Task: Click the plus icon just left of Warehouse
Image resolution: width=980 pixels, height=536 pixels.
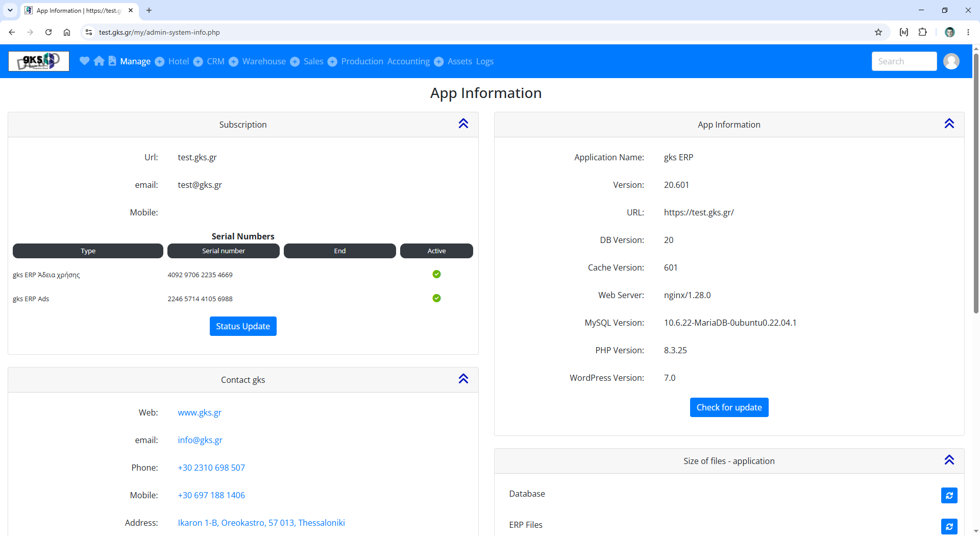Action: (x=234, y=62)
